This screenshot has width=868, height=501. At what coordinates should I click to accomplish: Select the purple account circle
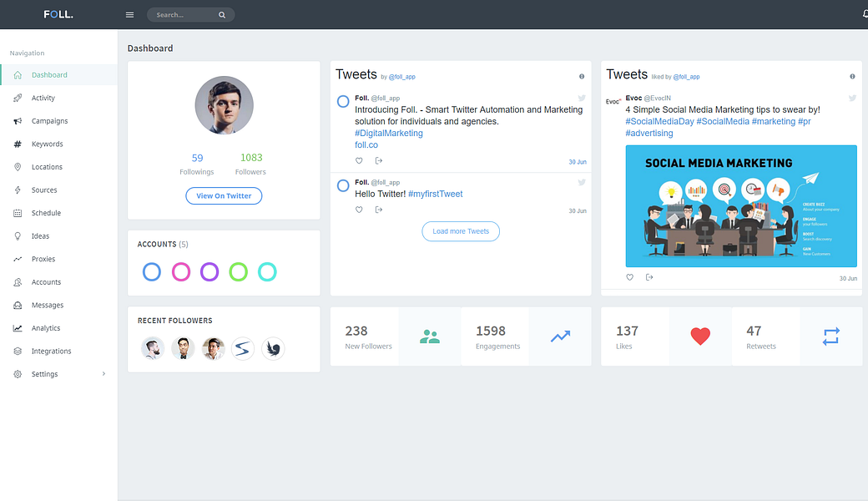209,272
